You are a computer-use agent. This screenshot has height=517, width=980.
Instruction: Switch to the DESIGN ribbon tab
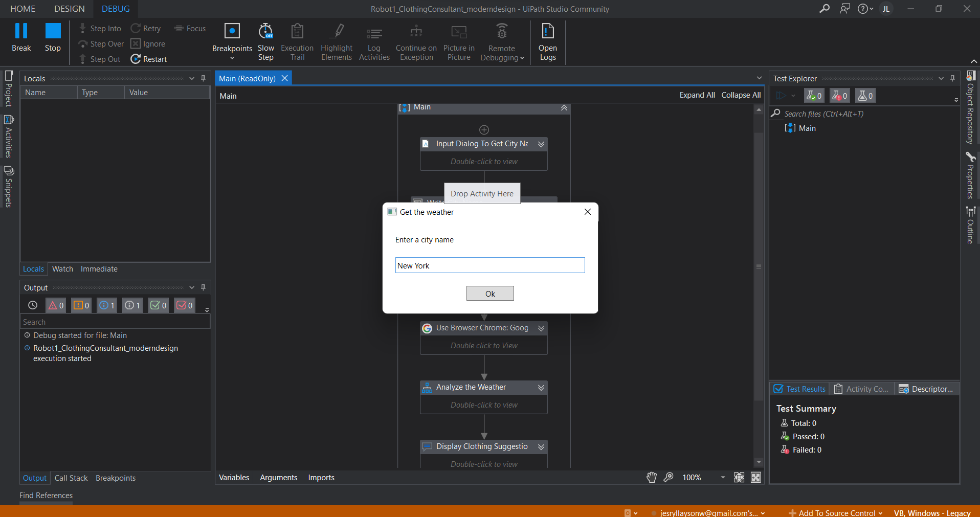pyautogui.click(x=70, y=9)
